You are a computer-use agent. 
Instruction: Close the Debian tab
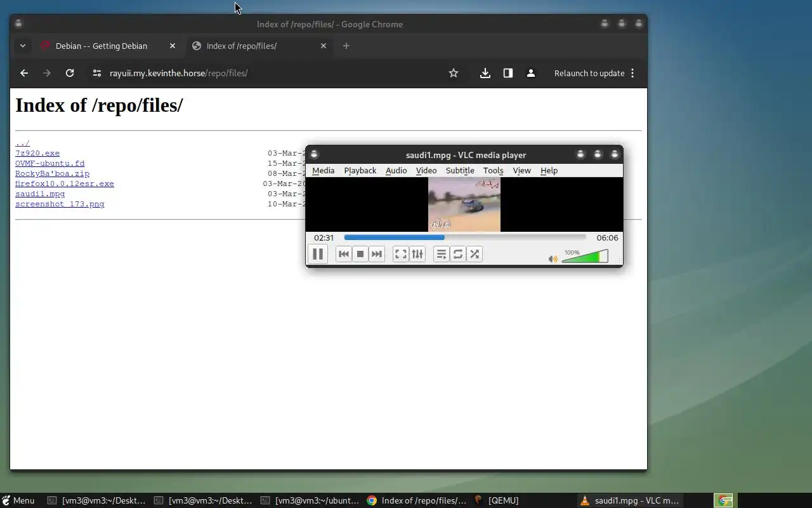tap(173, 46)
